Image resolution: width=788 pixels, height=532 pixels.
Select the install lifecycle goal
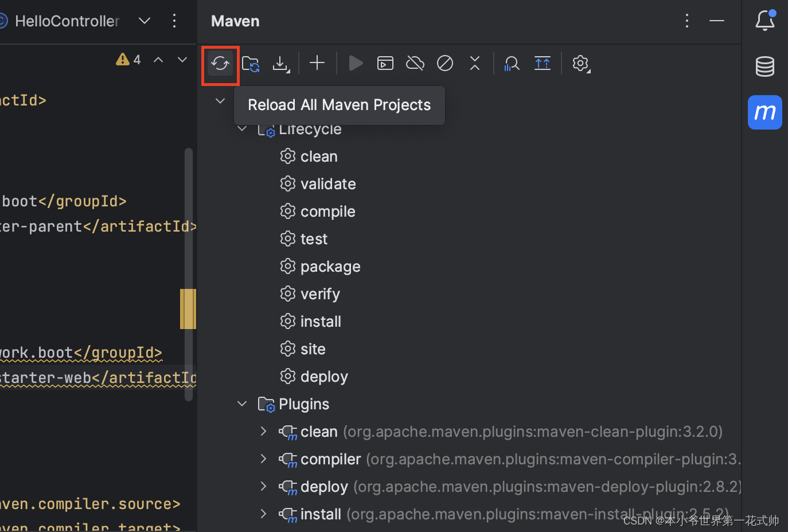point(310,322)
